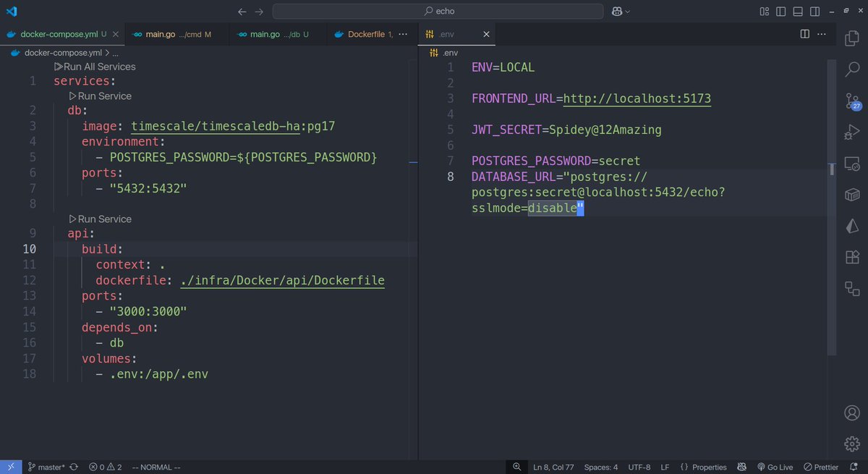Go forward with the right arrow
This screenshot has height=474, width=868.
tap(259, 12)
